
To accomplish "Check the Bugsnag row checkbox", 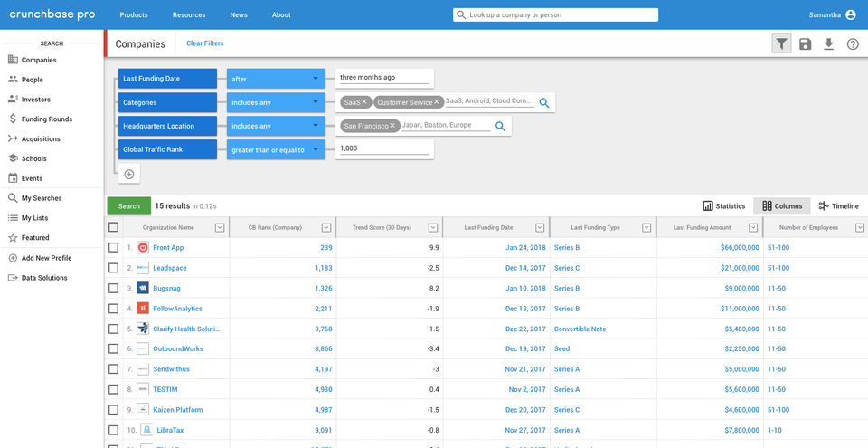I will [x=114, y=289].
